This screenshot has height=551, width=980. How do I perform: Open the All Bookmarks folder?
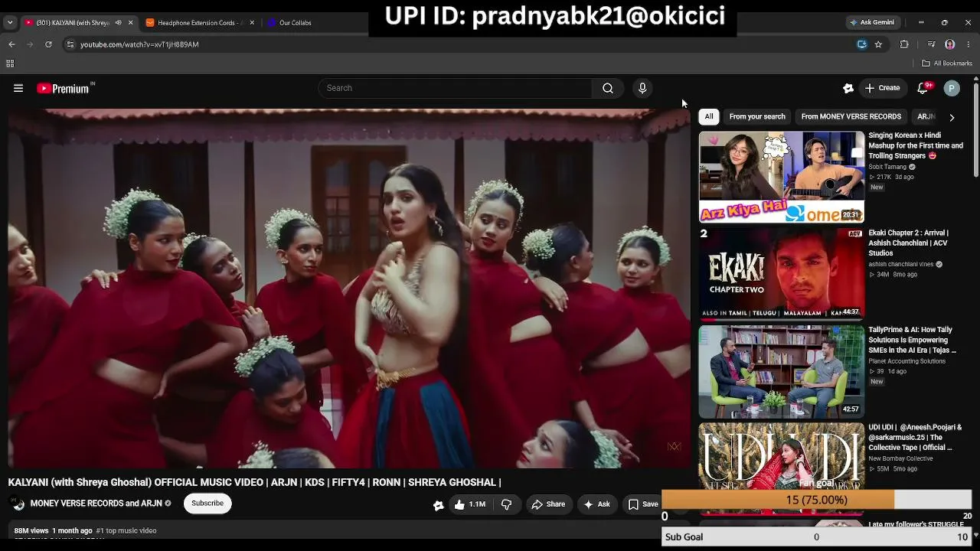(x=947, y=64)
